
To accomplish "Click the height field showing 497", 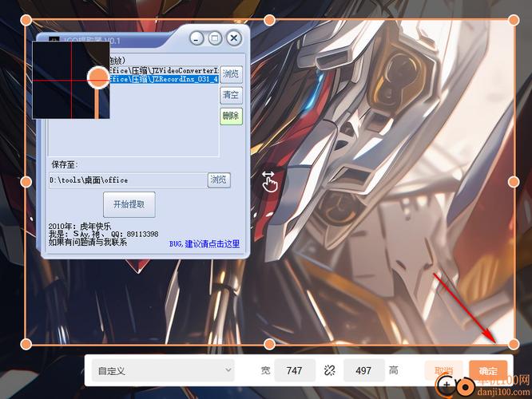I will point(363,370).
